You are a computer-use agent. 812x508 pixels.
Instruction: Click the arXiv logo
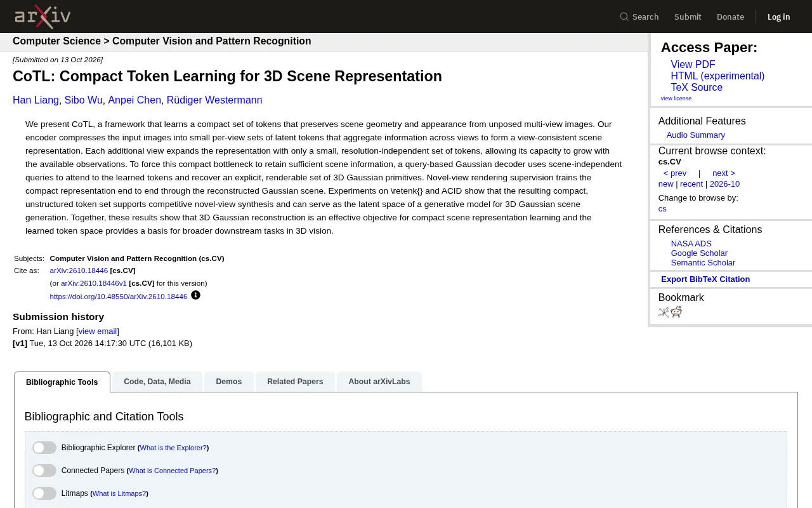[x=43, y=17]
